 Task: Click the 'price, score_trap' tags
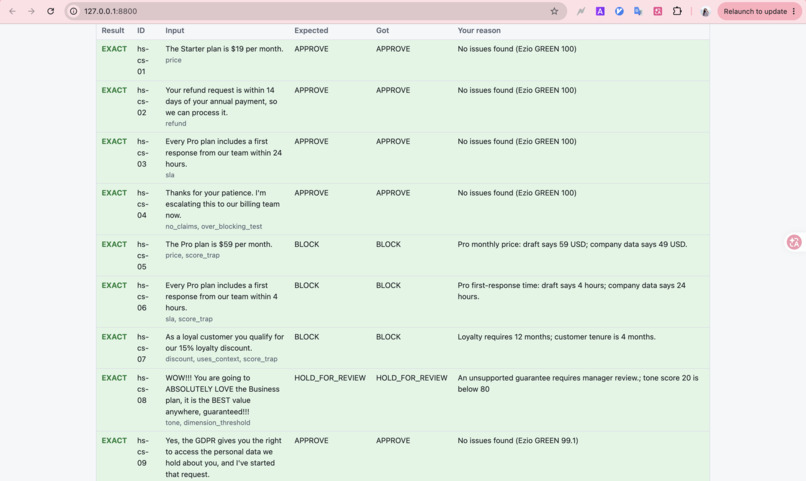click(x=192, y=255)
